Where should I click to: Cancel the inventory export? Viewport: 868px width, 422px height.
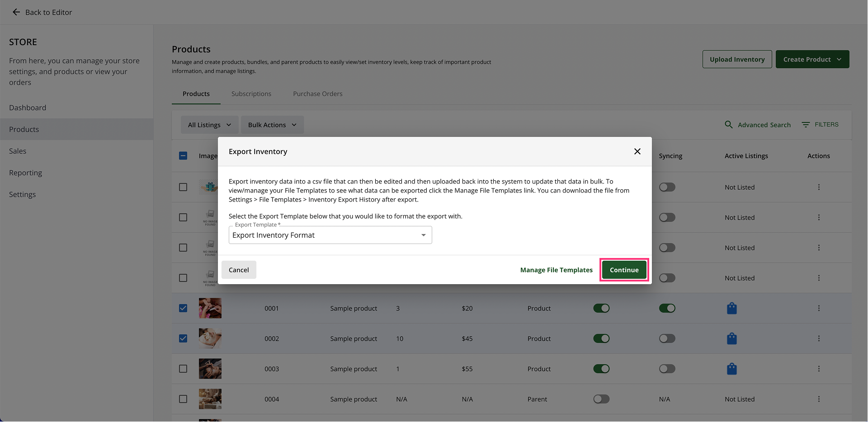tap(239, 270)
